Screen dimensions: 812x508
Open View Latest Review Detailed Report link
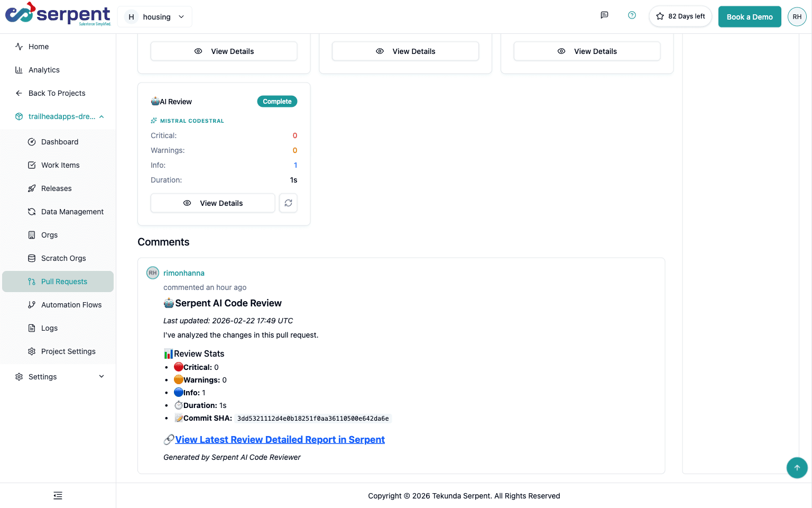pos(280,440)
